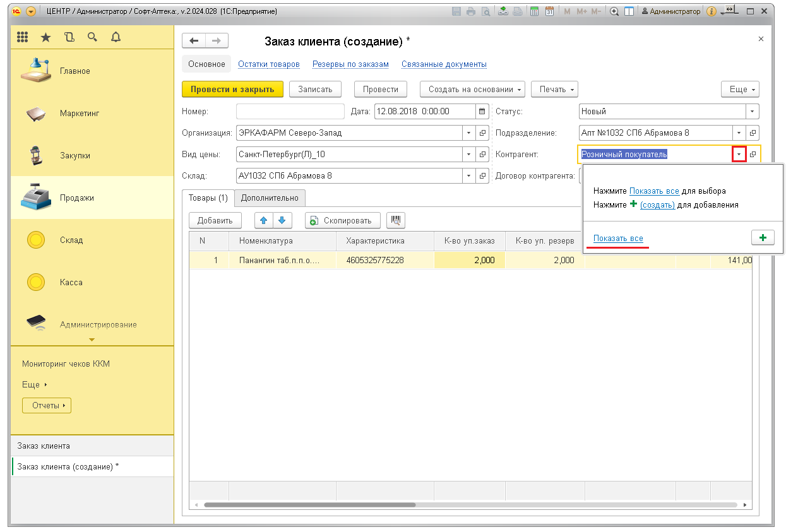This screenshot has height=532, width=786.
Task: Move the row up with blue arrow
Action: [264, 220]
